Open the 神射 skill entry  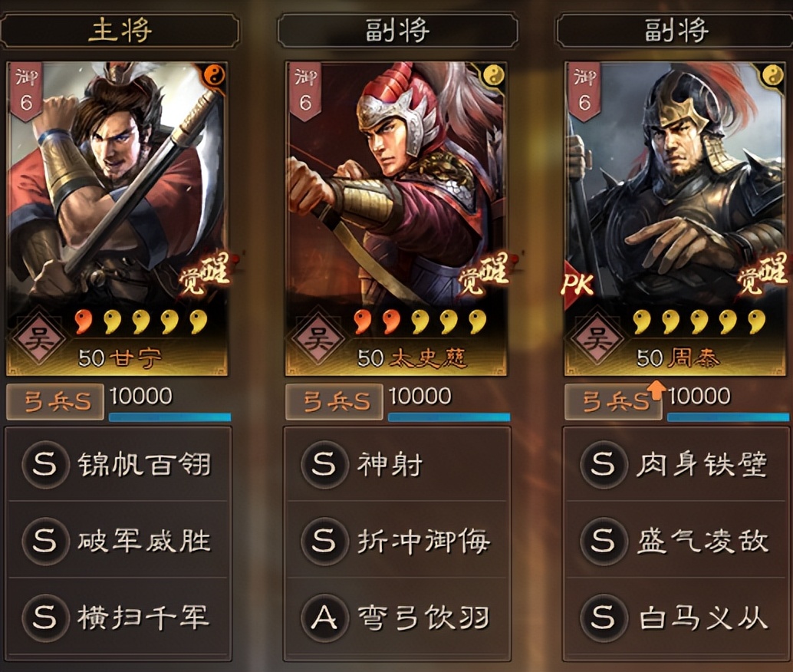tap(397, 464)
